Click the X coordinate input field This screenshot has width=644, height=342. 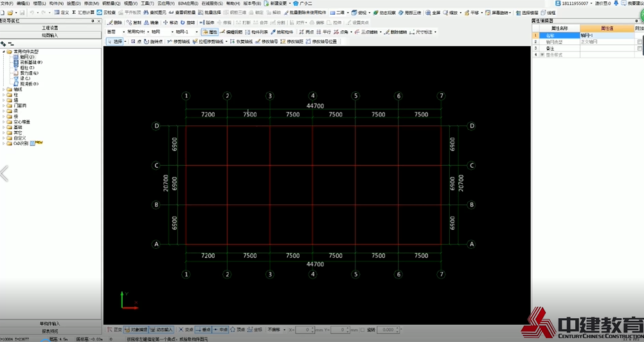305,330
